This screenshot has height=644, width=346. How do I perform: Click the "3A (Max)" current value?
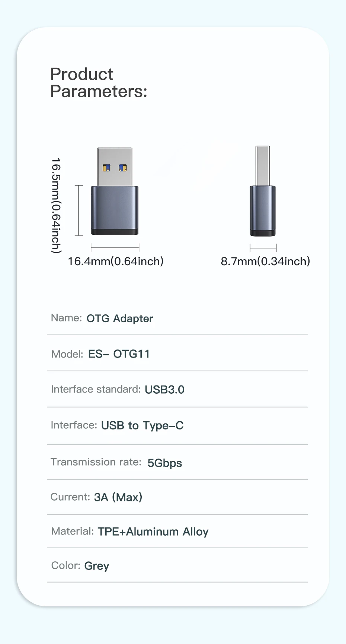pos(118,497)
